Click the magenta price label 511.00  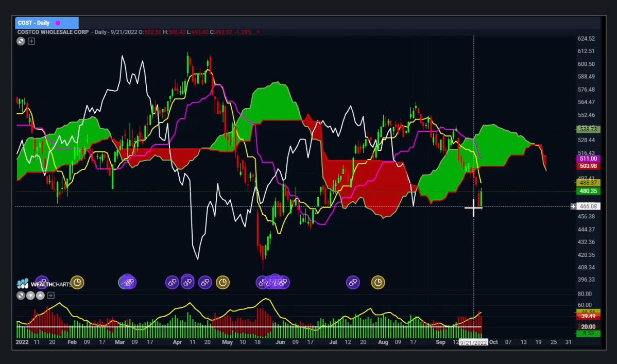point(588,159)
